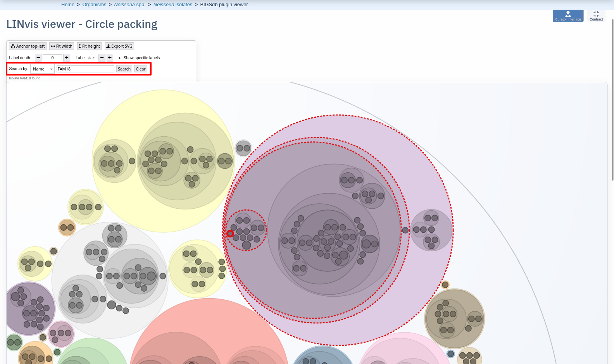This screenshot has height=364, width=614.
Task: Open the Search by Name dropdown
Action: pos(42,69)
